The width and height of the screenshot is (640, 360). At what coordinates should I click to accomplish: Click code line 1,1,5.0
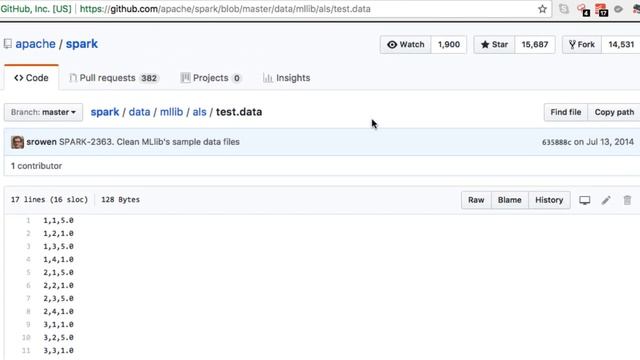coord(58,220)
